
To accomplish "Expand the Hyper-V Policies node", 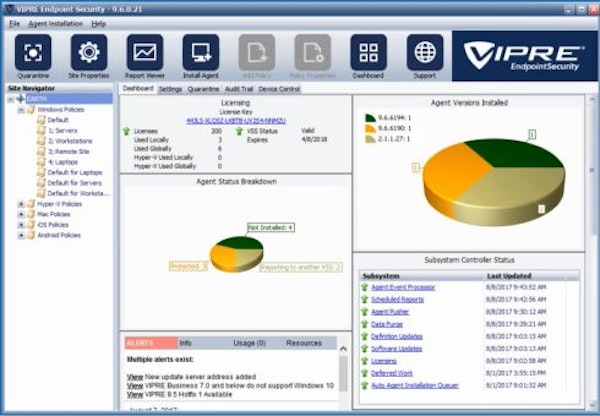I will pos(21,204).
